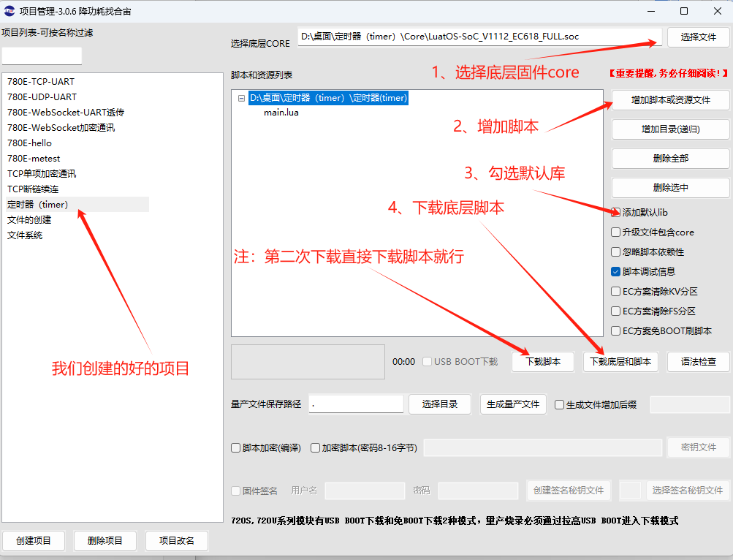This screenshot has height=560, width=733.
Task: Select the D:\桌面\定时器 (timer) folder row
Action: [328, 98]
